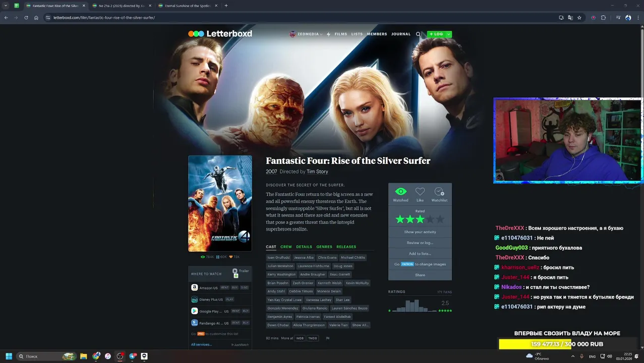
Task: Open the Disney Plus US icon
Action: coord(194,299)
